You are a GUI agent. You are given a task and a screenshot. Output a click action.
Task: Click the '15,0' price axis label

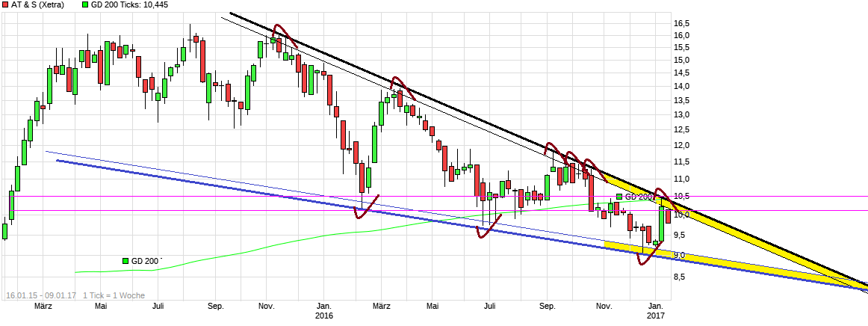coord(681,61)
